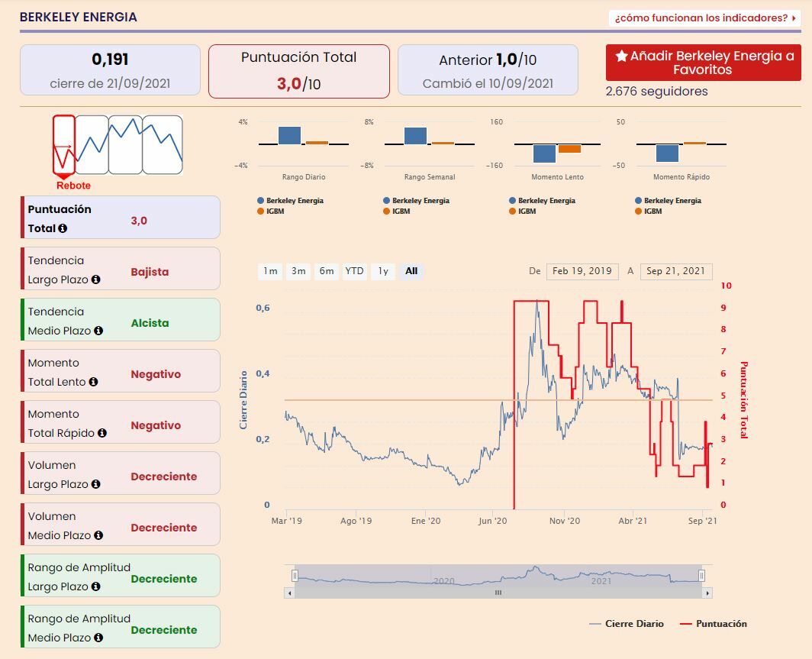Viewport: 812px width, 659px height.
Task: Show info for Volumen Medio Plazo
Action: [98, 535]
